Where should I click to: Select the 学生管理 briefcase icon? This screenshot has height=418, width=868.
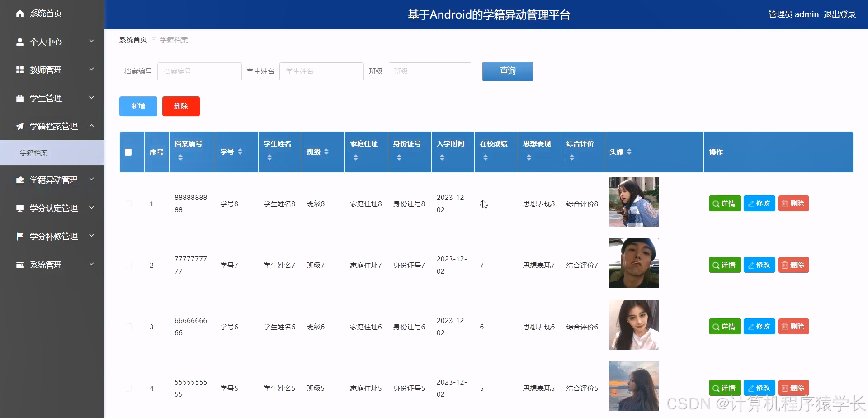click(19, 98)
